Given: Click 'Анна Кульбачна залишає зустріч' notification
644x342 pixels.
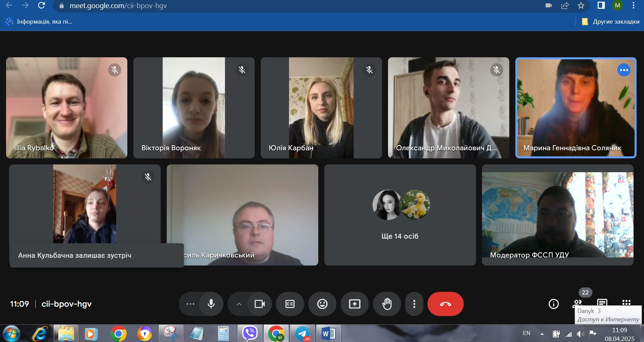Looking at the screenshot, I should (97, 255).
